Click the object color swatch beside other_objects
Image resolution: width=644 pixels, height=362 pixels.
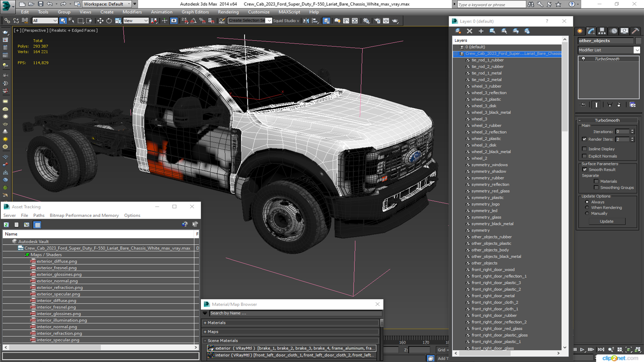click(638, 41)
